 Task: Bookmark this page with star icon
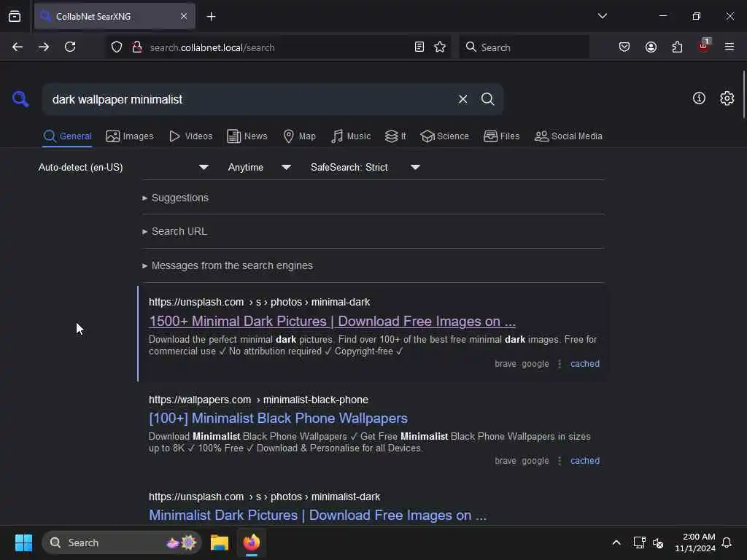[x=440, y=47]
